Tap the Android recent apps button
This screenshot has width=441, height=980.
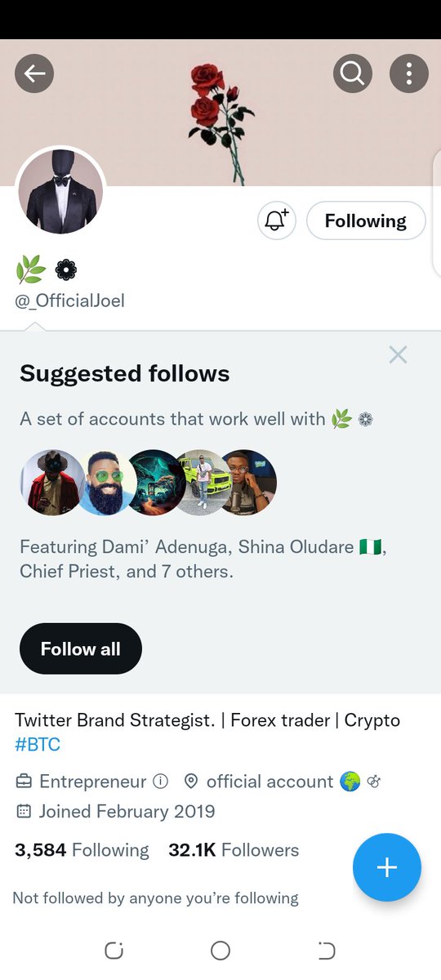tap(114, 951)
